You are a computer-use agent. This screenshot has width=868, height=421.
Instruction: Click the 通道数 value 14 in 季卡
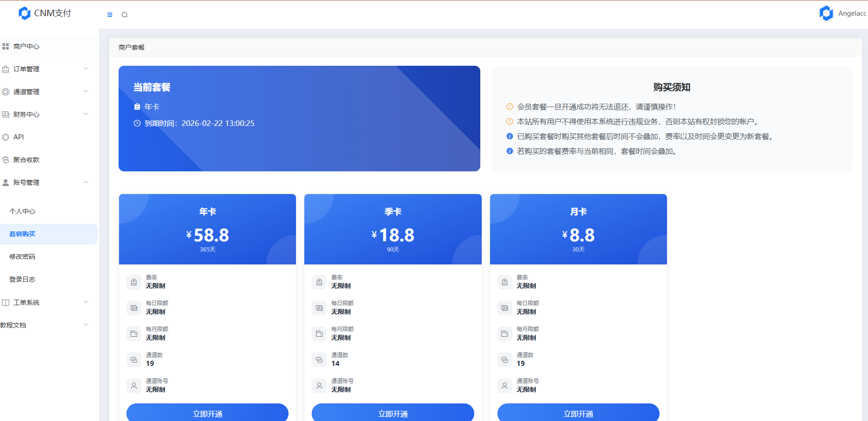pos(335,364)
